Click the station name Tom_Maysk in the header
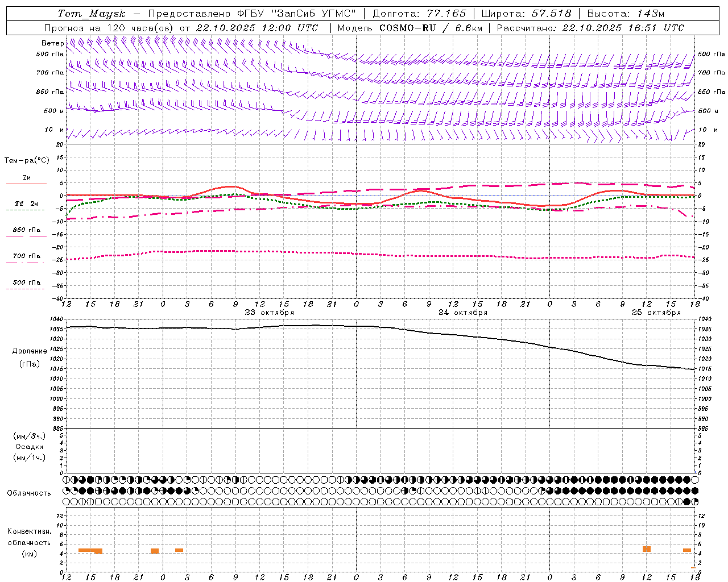 point(92,14)
